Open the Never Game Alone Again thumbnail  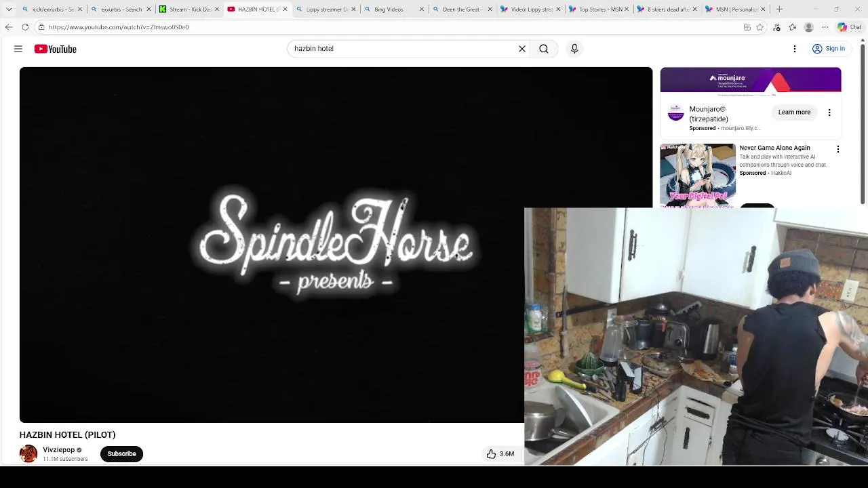coord(698,176)
